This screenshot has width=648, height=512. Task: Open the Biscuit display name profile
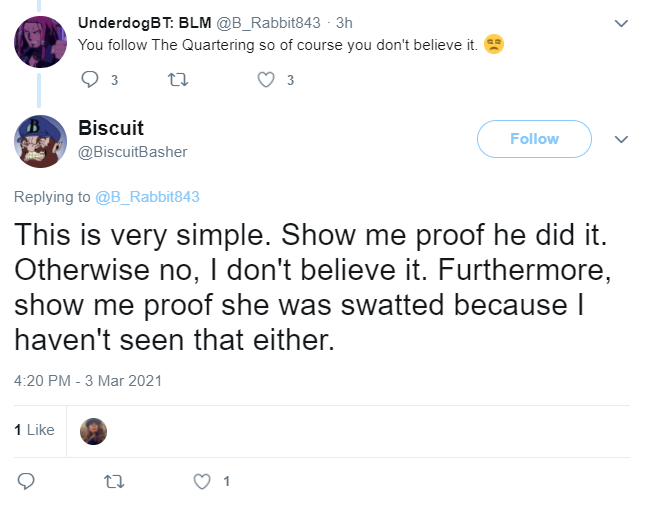pos(111,128)
